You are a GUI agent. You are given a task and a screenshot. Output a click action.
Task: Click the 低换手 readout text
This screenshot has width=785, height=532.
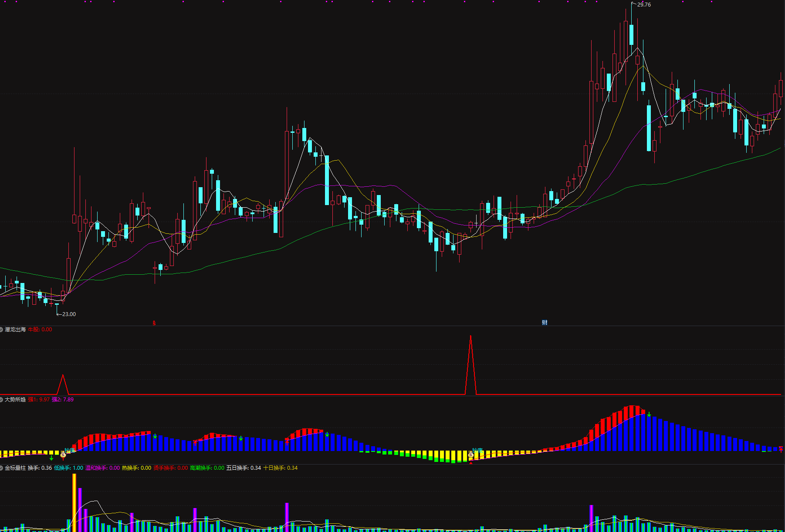(x=68, y=468)
